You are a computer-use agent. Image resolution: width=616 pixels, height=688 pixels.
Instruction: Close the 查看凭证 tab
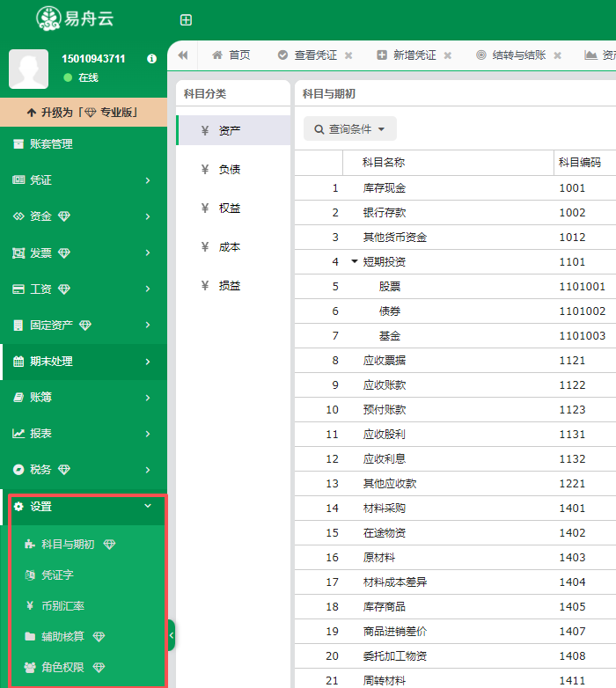pos(348,55)
